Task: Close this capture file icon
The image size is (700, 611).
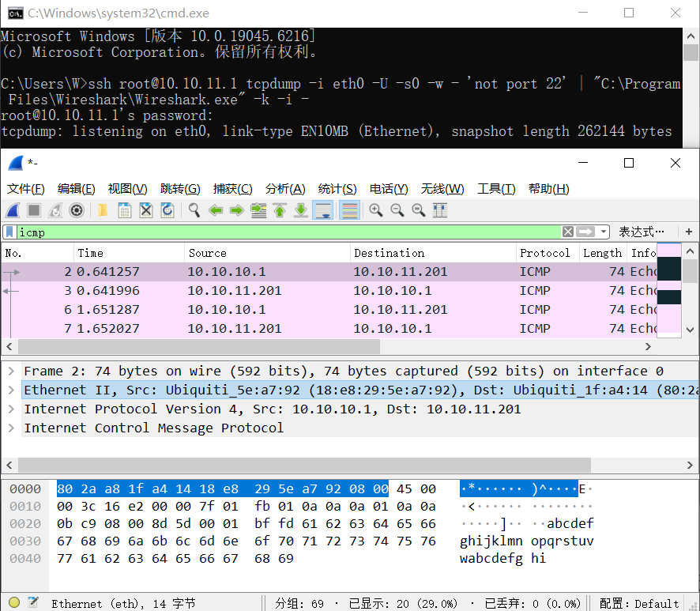Action: click(146, 210)
